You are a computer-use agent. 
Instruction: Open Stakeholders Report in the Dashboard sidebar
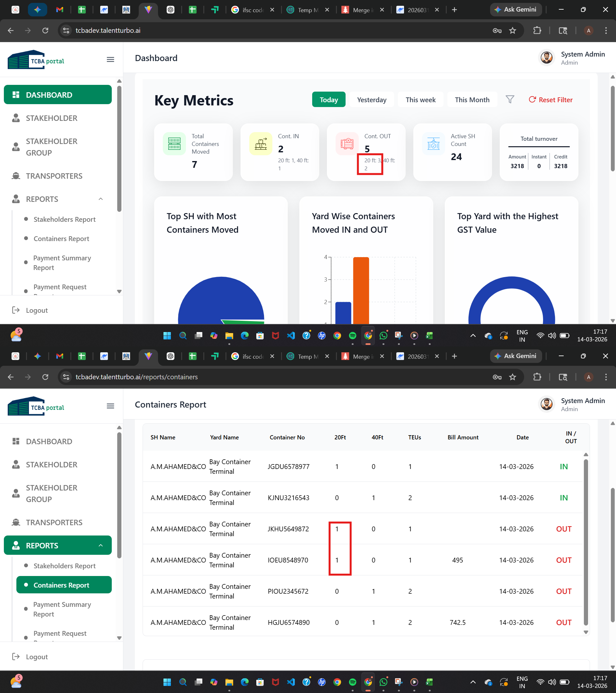(64, 219)
